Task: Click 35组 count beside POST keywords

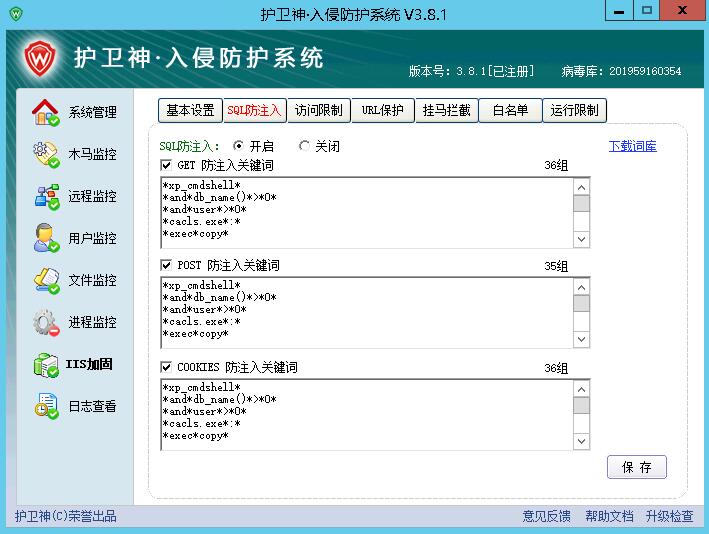Action: click(556, 266)
